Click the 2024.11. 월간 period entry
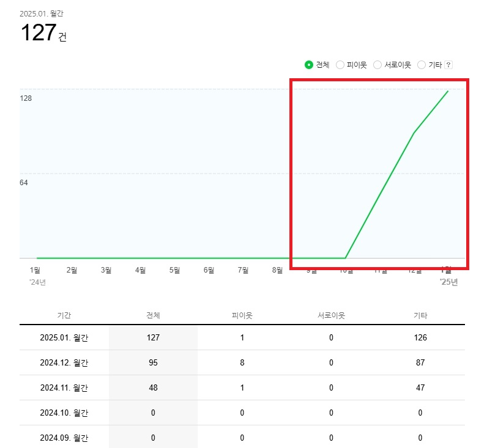Screen dimensions: 487x448 (64, 387)
